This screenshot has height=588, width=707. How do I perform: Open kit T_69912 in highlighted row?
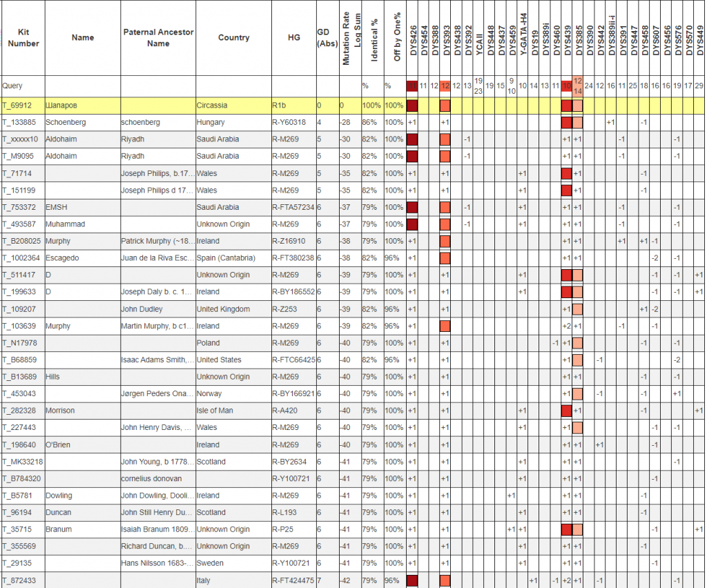(x=21, y=106)
